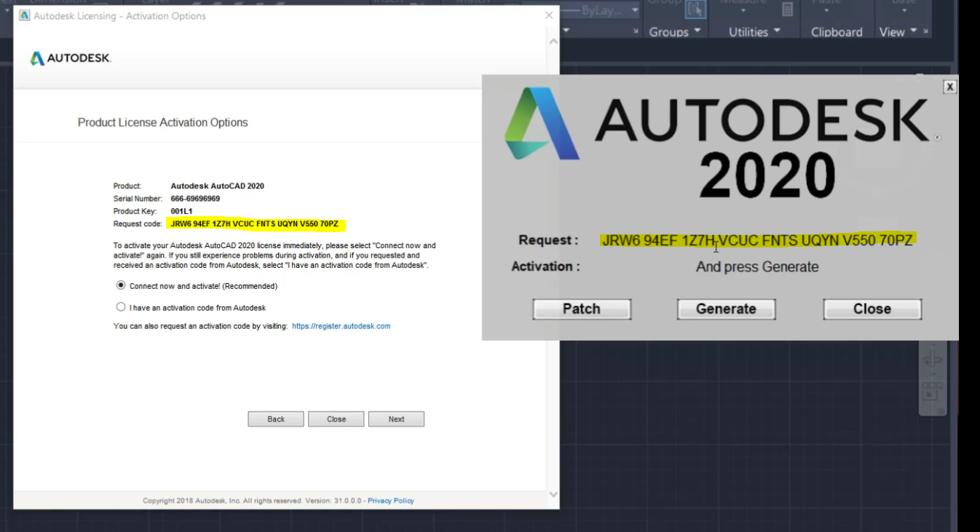Click the Generate button
Image resolution: width=980 pixels, height=532 pixels.
pyautogui.click(x=726, y=309)
